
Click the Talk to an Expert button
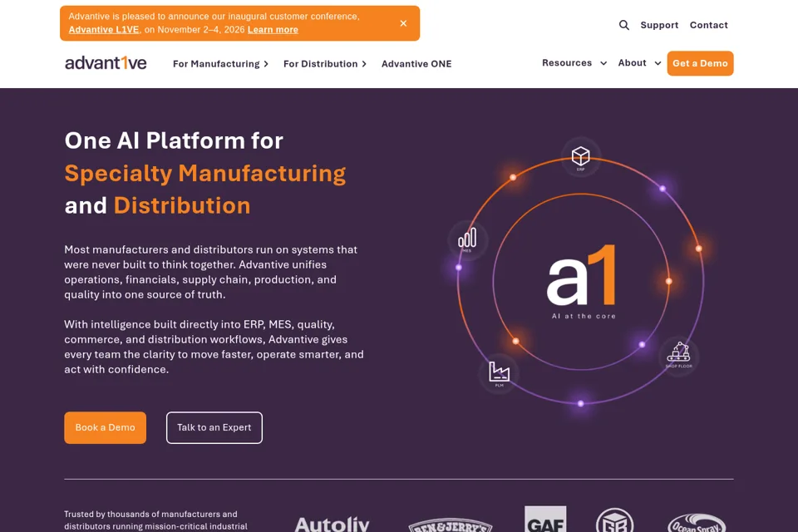point(214,427)
